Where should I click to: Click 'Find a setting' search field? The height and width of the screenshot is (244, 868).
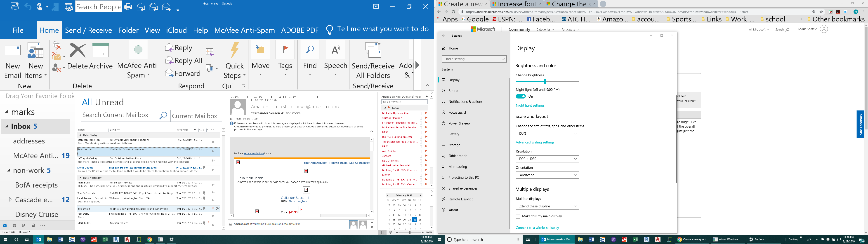[474, 59]
